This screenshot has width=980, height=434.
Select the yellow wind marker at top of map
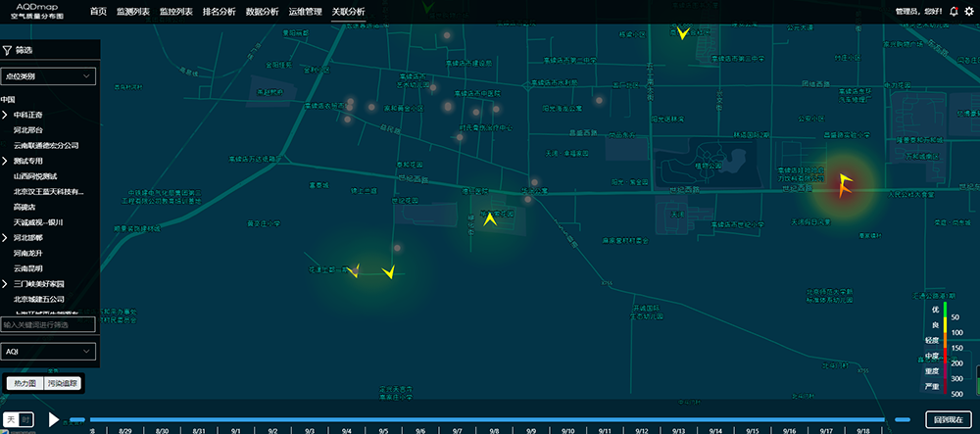(682, 32)
